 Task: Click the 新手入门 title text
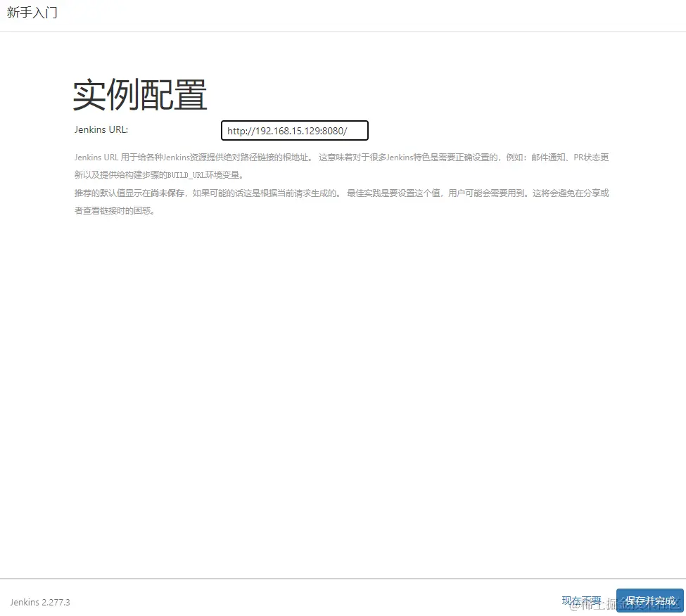click(x=32, y=12)
